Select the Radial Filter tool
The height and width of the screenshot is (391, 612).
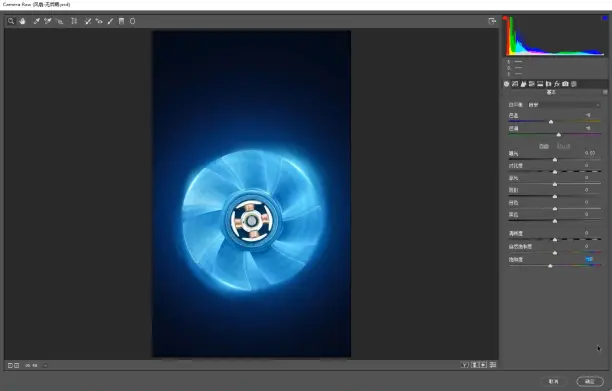(133, 21)
